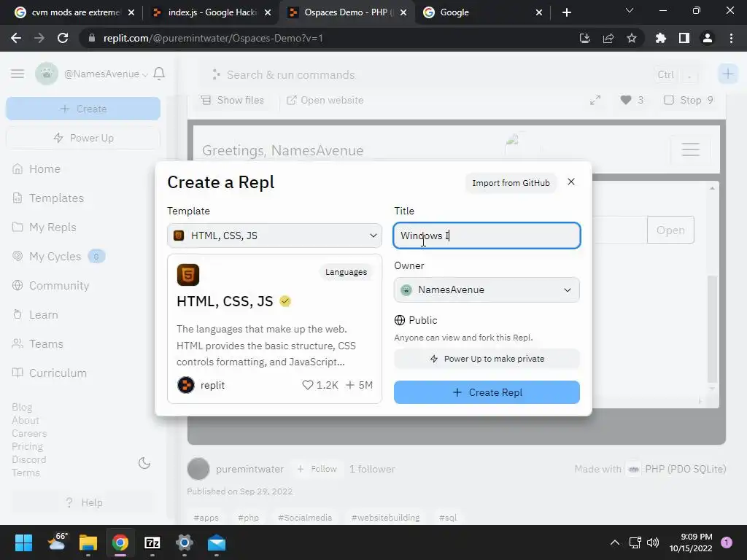Close the Create a Repl dialog
The height and width of the screenshot is (560, 747).
tap(570, 182)
